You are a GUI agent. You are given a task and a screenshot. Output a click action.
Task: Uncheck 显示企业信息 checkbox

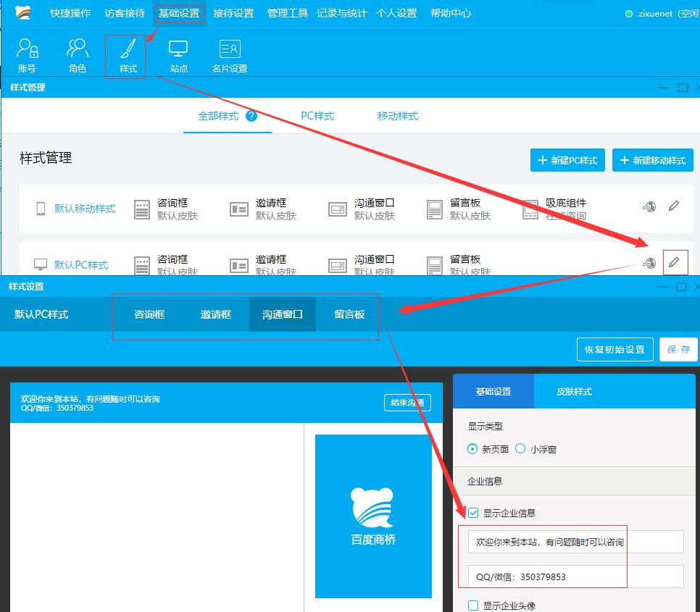coord(473,513)
